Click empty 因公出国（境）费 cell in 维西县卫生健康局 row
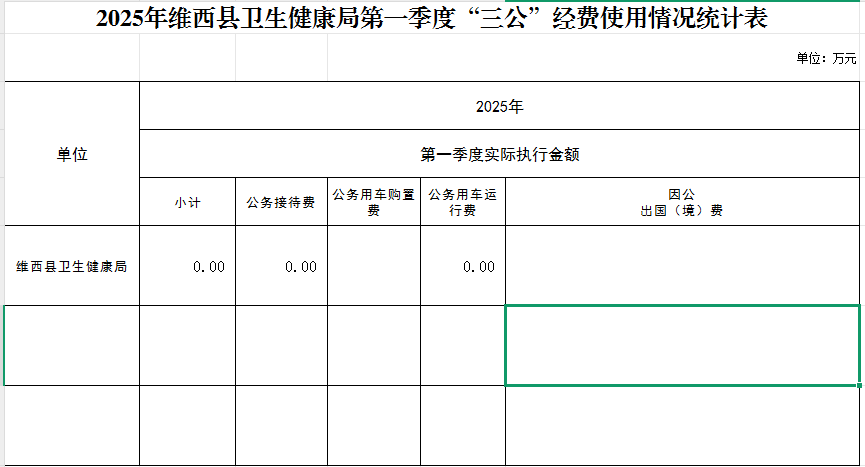 click(681, 266)
